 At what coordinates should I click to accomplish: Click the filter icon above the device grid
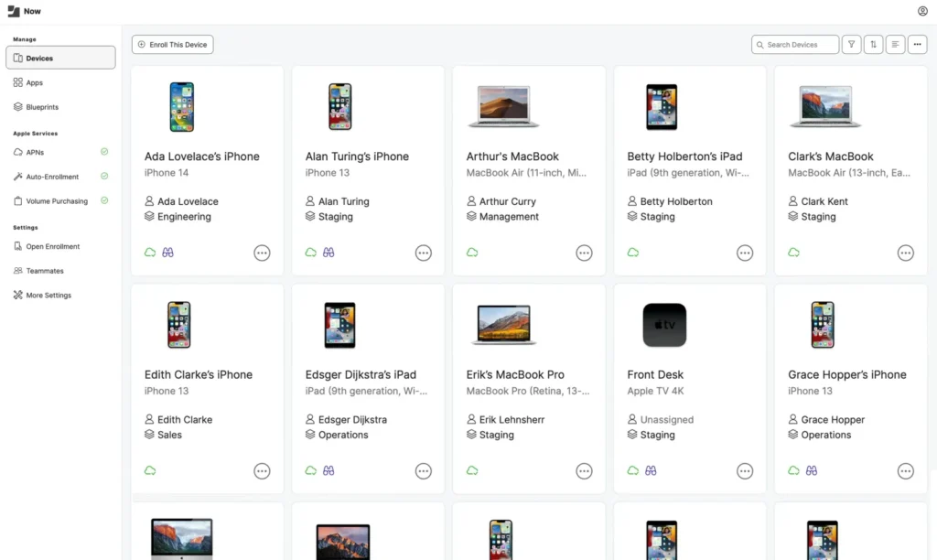coord(851,44)
